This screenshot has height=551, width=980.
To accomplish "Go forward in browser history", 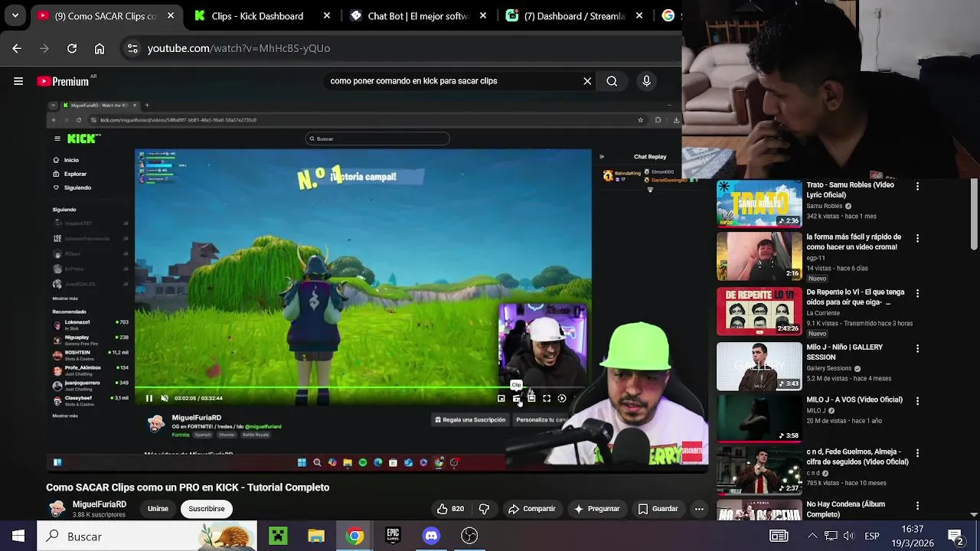I will [44, 48].
